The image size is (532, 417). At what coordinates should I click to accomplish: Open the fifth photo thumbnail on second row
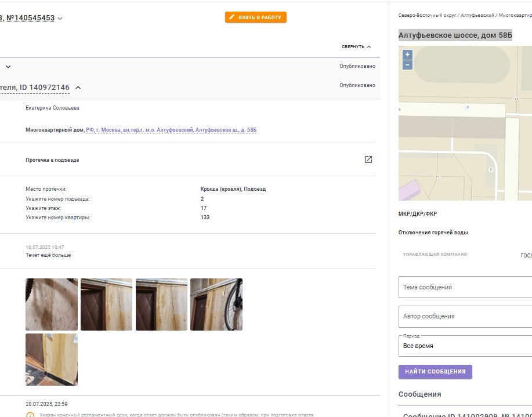coord(52,360)
